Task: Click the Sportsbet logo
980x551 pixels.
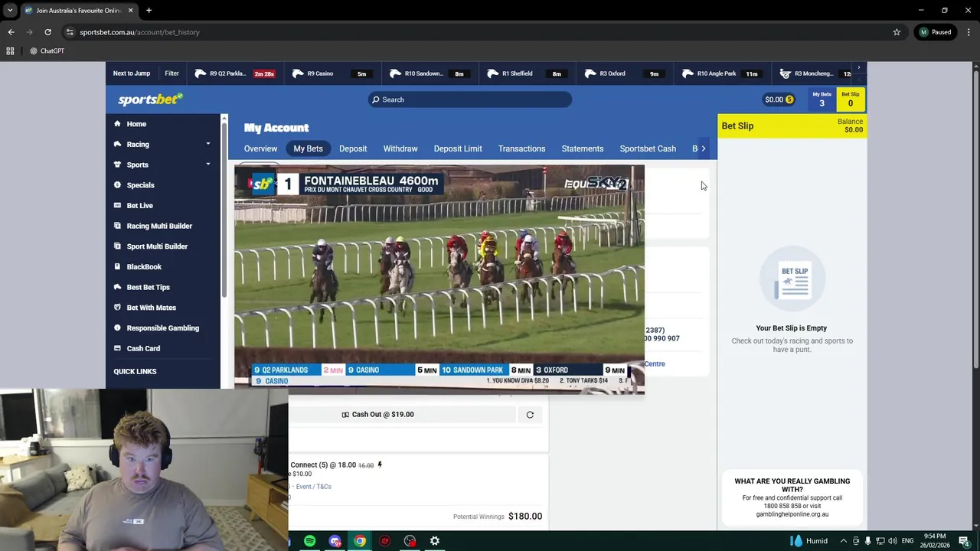Action: 150,99
